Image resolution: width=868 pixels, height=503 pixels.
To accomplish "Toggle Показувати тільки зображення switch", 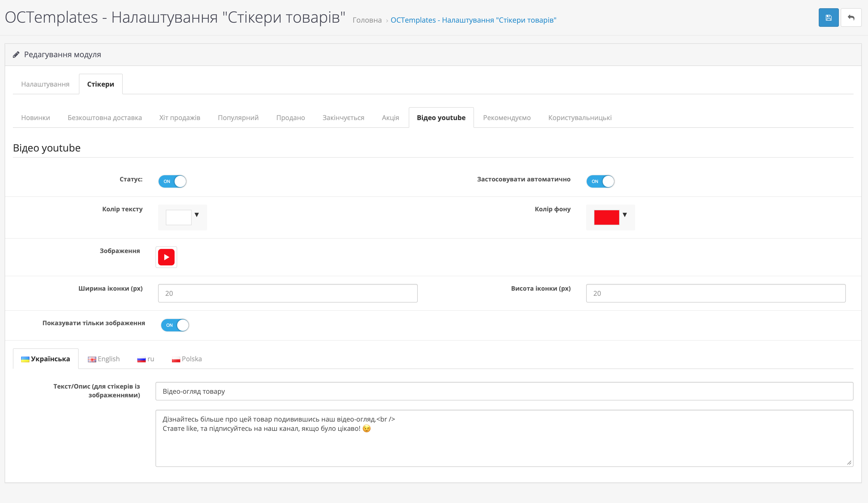I will click(175, 325).
